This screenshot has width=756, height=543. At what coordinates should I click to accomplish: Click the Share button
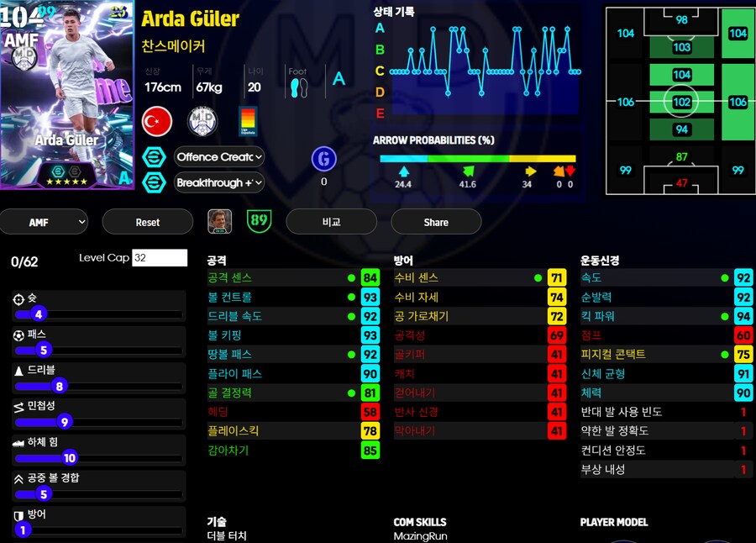(x=436, y=222)
